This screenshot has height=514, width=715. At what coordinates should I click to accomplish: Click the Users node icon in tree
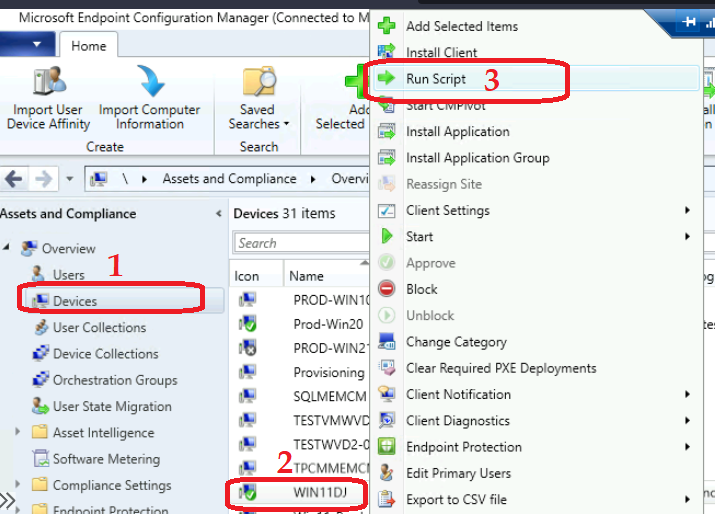[38, 274]
